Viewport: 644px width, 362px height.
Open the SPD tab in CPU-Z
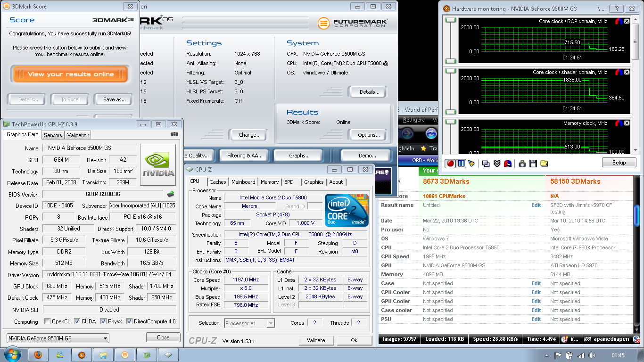(289, 182)
